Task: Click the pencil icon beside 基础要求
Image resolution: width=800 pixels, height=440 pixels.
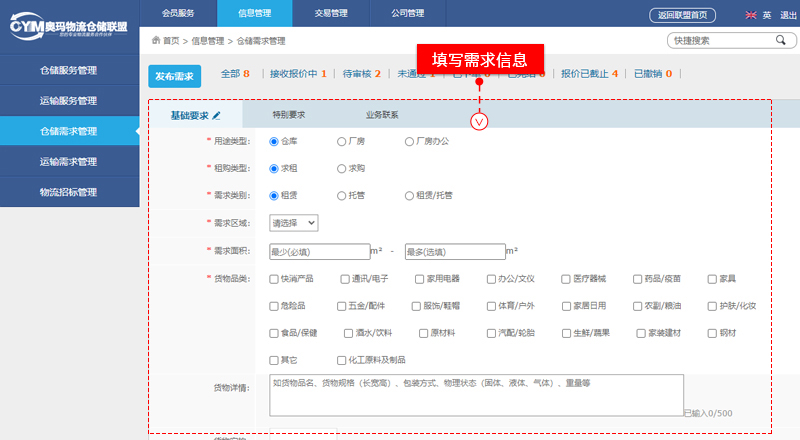Action: pyautogui.click(x=216, y=116)
